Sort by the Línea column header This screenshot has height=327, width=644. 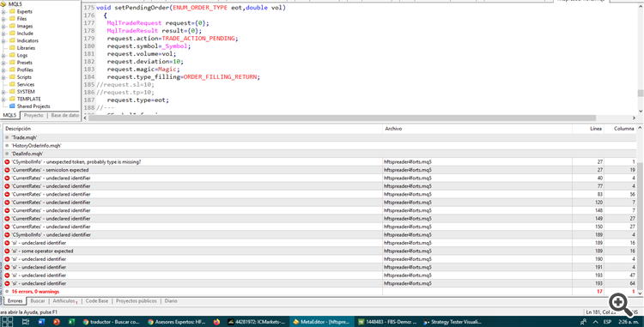pos(588,129)
